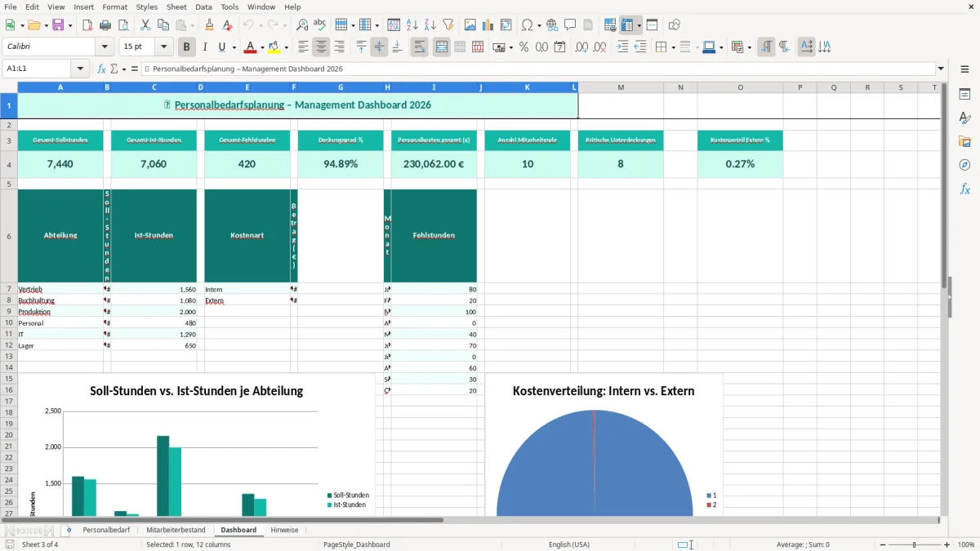Click the Print icon

click(x=105, y=25)
